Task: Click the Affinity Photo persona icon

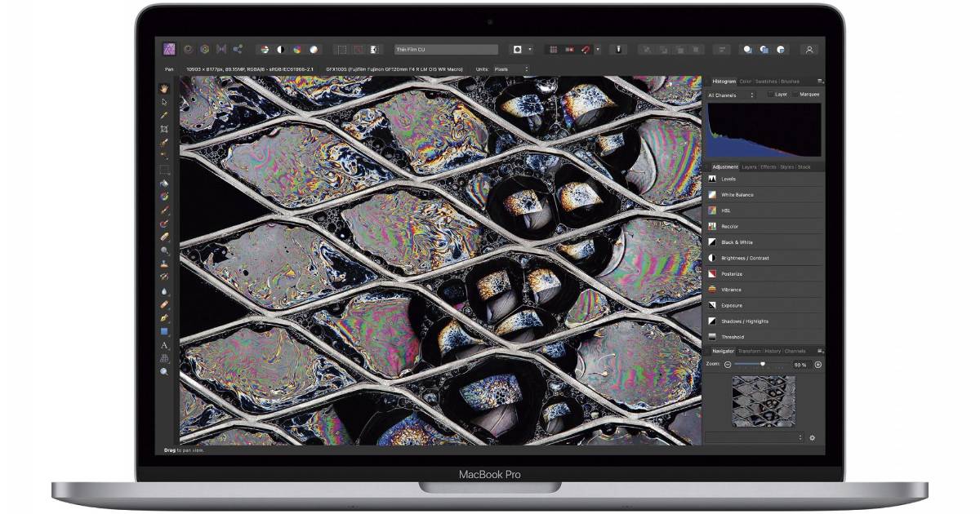Action: [x=169, y=49]
